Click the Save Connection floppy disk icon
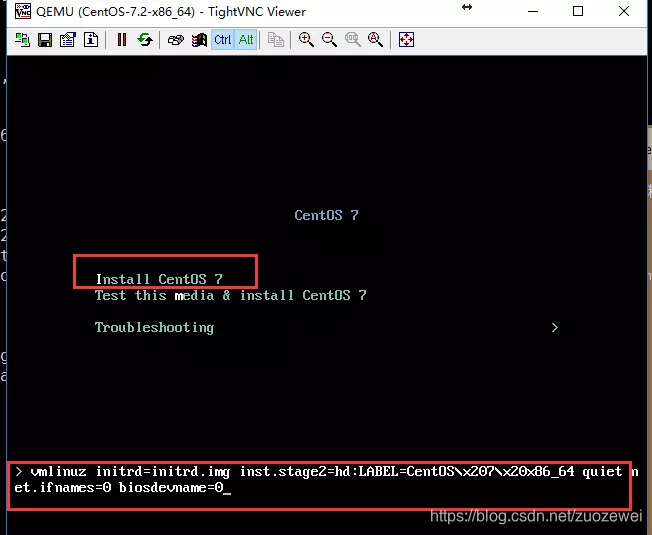 pyautogui.click(x=45, y=40)
